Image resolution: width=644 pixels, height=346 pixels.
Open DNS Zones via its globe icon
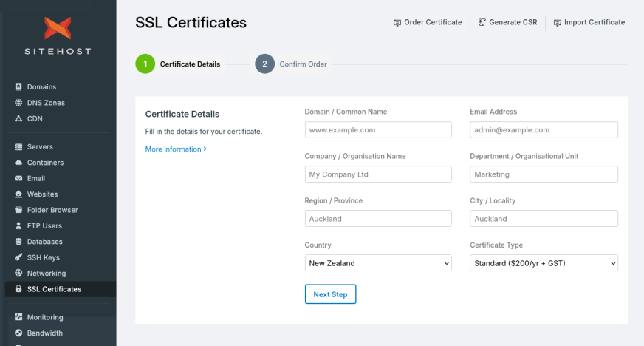tap(18, 103)
